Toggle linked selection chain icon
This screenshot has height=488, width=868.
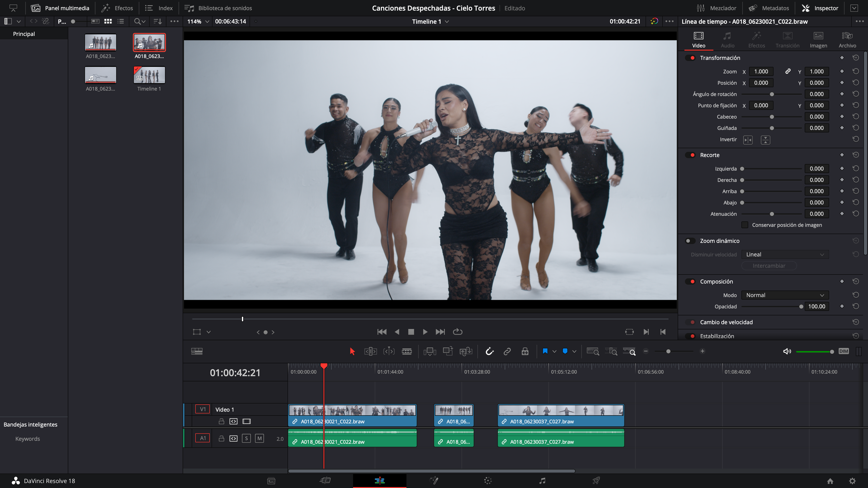(x=507, y=351)
